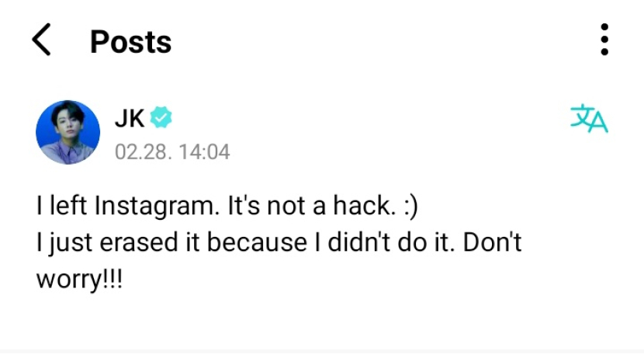Click the word because in the post
Viewport: 644px width, 362px height.
pos(257,243)
